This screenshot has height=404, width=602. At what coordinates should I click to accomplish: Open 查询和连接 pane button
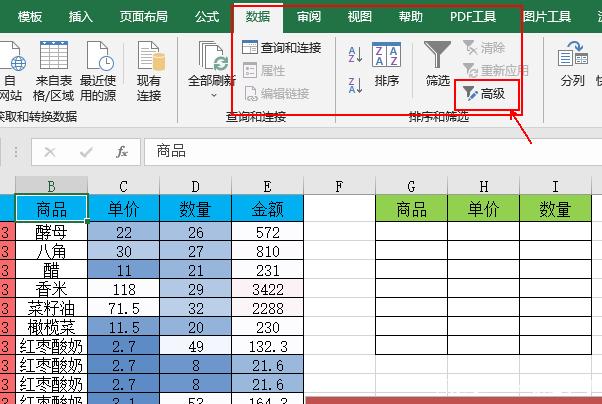point(281,48)
